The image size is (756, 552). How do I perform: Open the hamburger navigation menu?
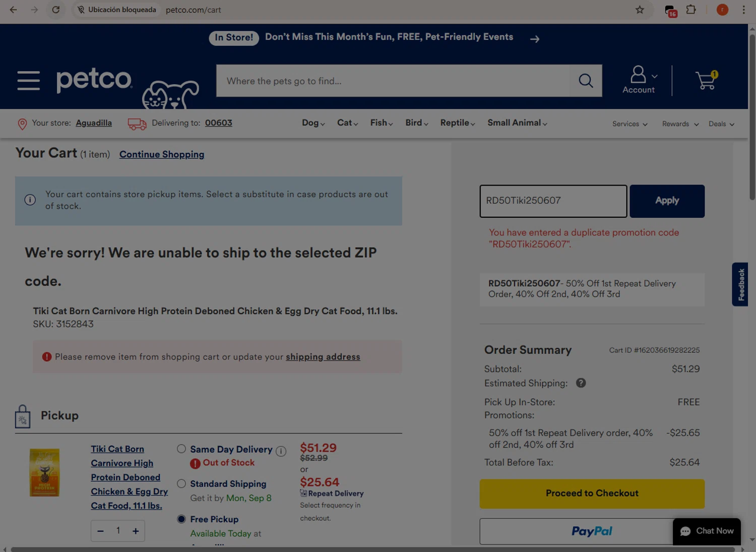[x=28, y=81]
